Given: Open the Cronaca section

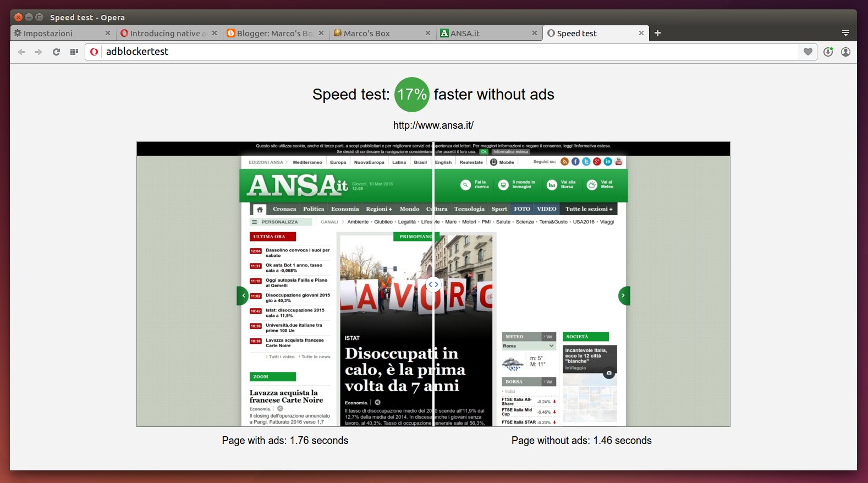Looking at the screenshot, I should pyautogui.click(x=284, y=209).
